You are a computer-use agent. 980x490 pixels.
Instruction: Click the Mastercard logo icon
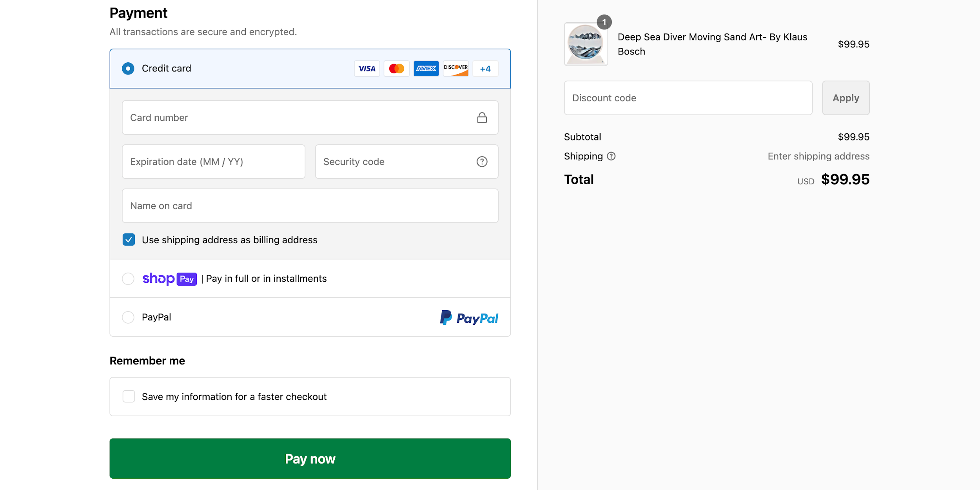tap(396, 69)
